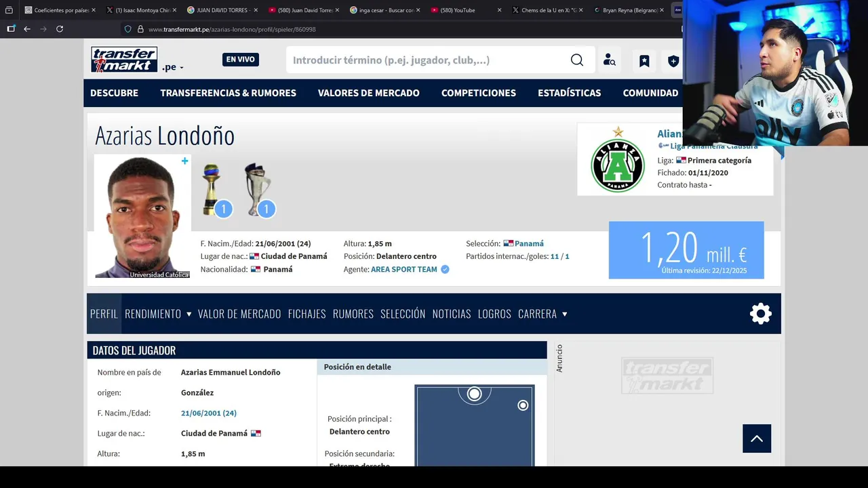Click Ciudad de Panamá in Datos del jugador

pos(214,433)
